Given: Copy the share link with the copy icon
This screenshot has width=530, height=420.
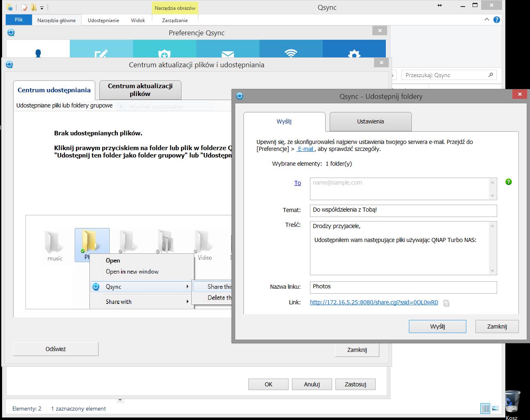Looking at the screenshot, I should tap(447, 303).
